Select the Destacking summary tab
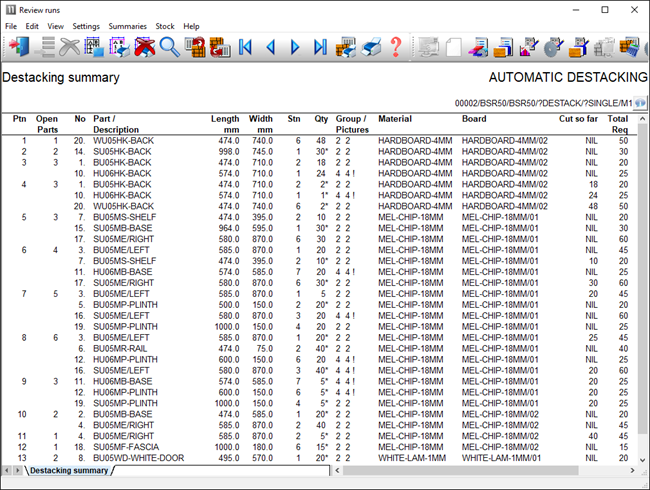 68,470
